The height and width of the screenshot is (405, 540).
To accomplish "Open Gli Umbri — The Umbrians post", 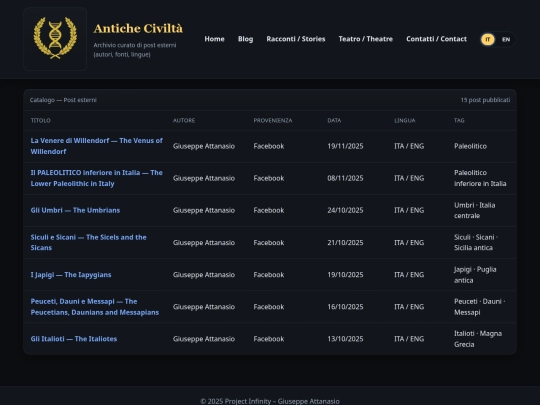I will pos(75,210).
